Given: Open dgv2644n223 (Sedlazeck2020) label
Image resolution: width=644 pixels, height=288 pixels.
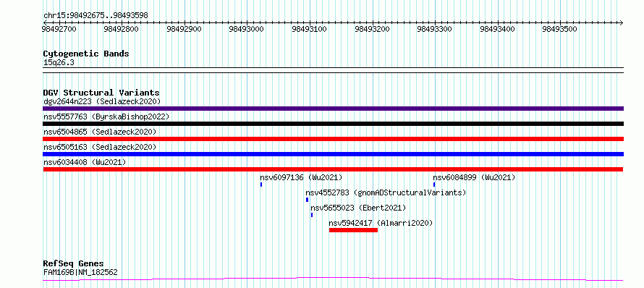Looking at the screenshot, I should pyautogui.click(x=102, y=101).
